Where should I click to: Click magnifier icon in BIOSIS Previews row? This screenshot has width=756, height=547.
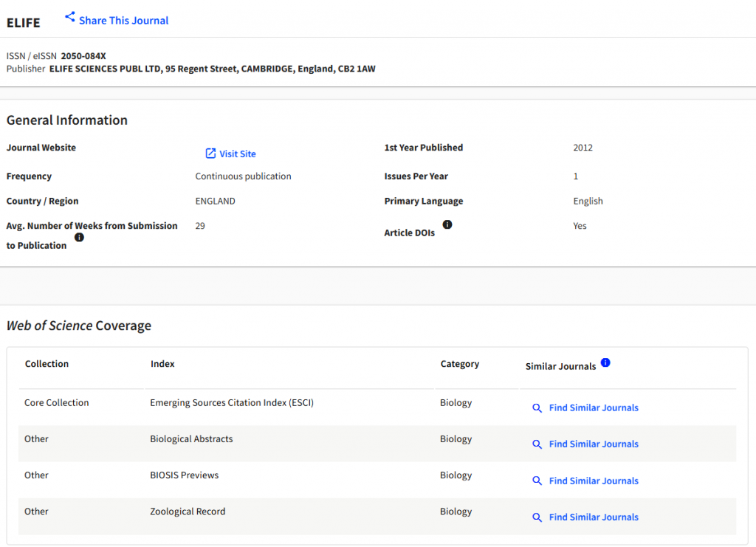537,481
